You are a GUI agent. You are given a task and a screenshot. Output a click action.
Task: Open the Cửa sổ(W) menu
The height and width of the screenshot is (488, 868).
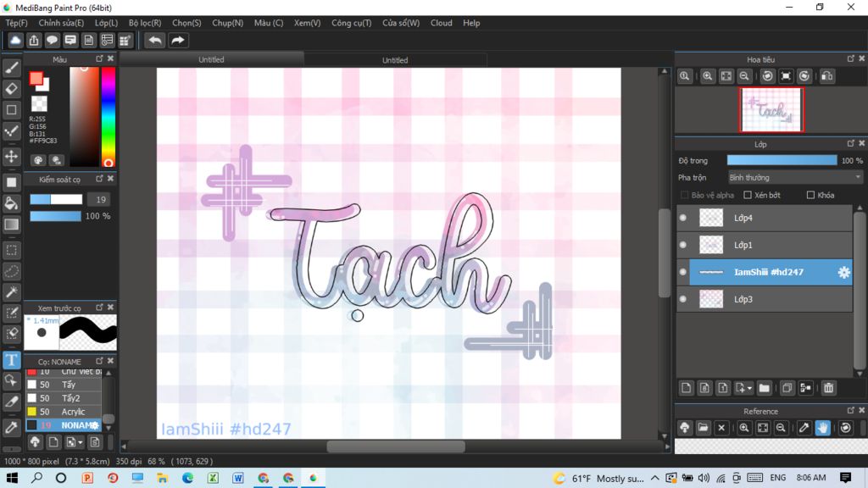[401, 23]
